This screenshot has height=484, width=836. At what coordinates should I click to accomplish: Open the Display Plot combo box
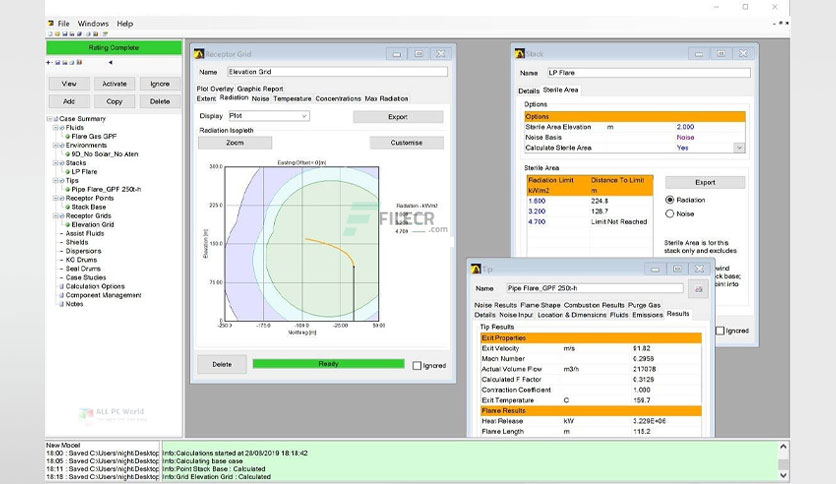[x=269, y=116]
